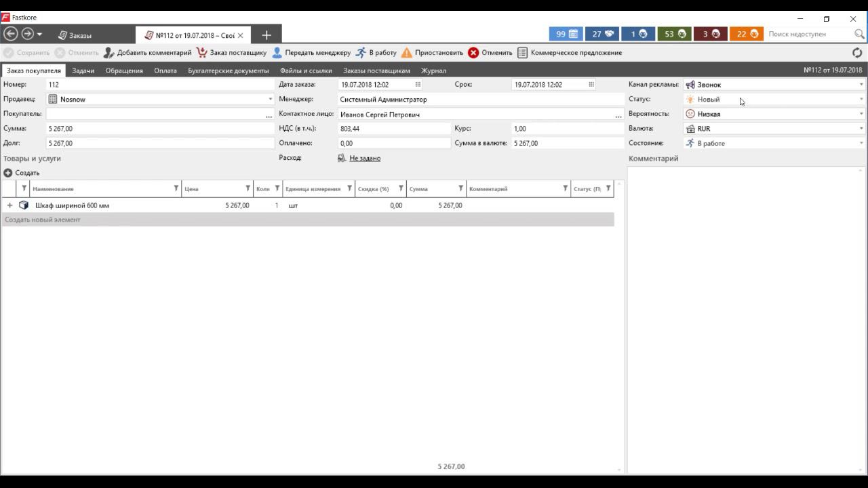
Task: Click Создать новый элемент row
Action: coord(308,220)
